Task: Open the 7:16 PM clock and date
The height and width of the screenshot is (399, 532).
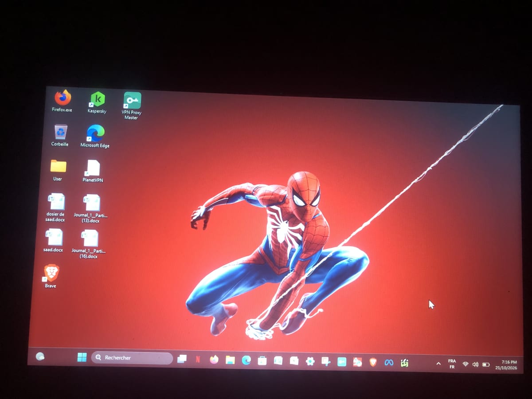Action: (506, 365)
